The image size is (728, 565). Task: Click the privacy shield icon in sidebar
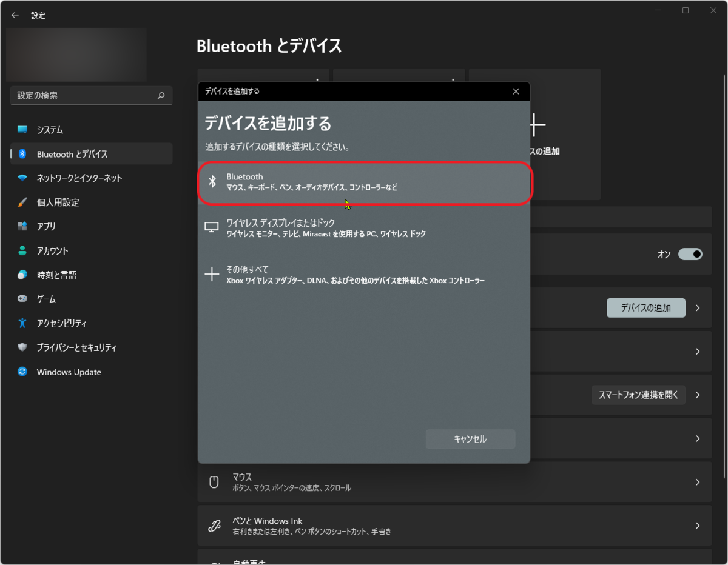point(22,347)
